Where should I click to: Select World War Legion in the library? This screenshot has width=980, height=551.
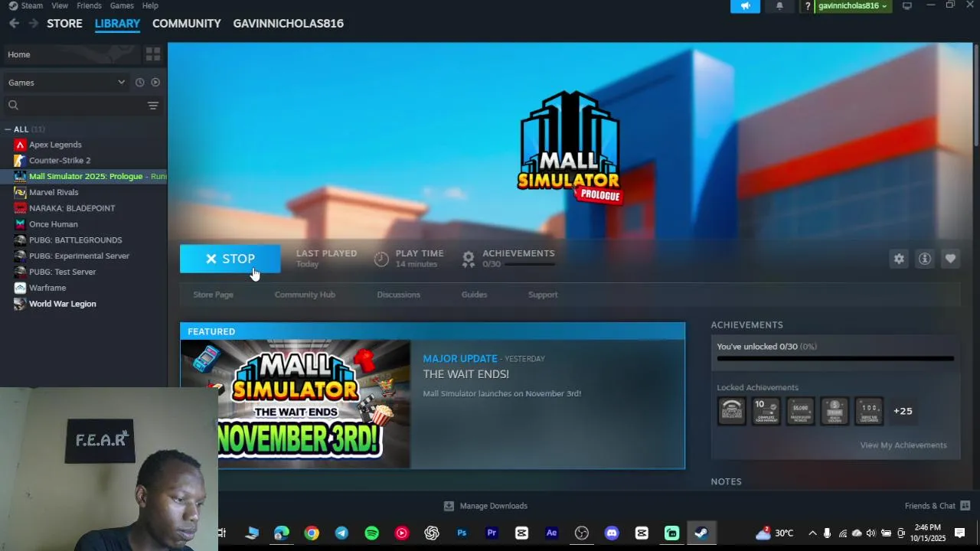tap(62, 304)
